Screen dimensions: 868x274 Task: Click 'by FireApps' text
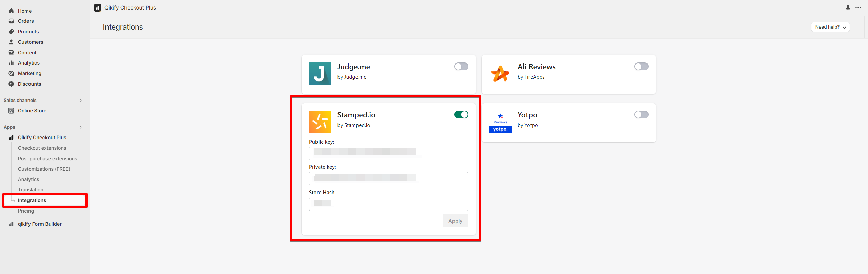tap(531, 77)
